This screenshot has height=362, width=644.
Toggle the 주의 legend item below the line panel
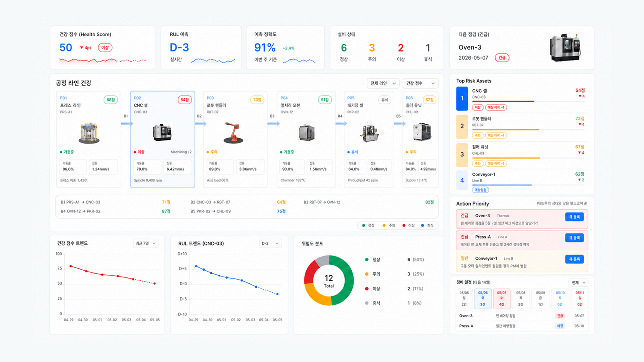coord(389,225)
